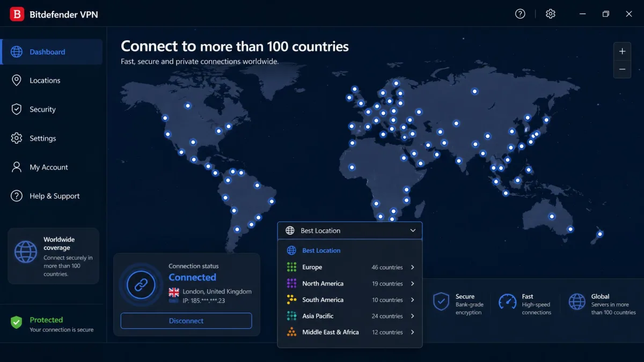Open the Dashboard tab label
This screenshot has height=362, width=644.
[x=47, y=52]
